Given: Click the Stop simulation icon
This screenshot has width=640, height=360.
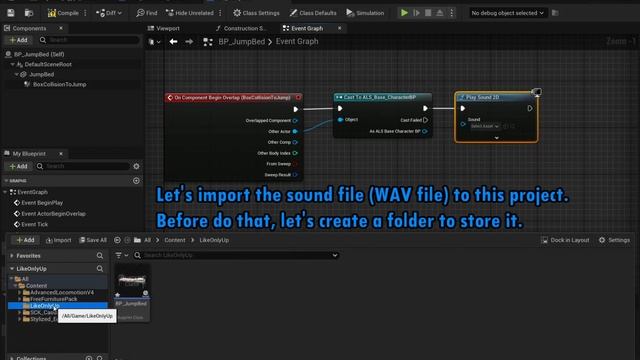Looking at the screenshot, I should pyautogui.click(x=428, y=13).
